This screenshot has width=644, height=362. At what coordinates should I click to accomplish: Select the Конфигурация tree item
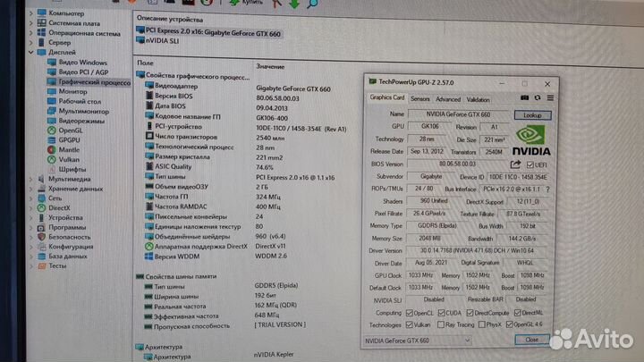[x=71, y=247]
